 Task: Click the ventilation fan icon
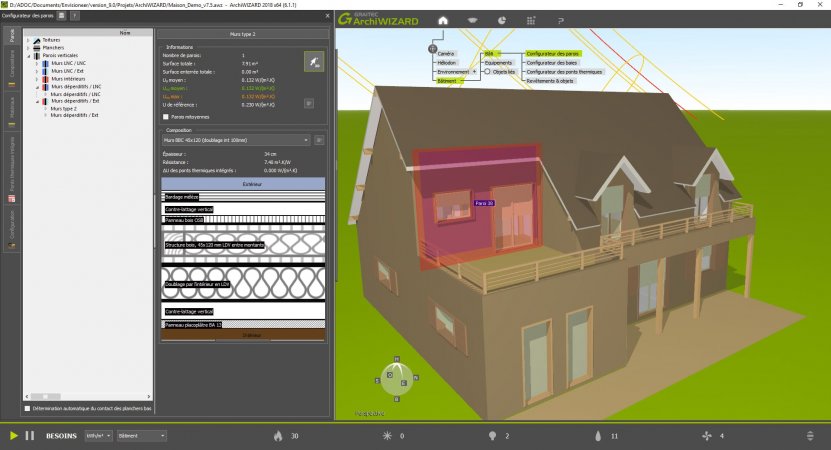pyautogui.click(x=706, y=436)
